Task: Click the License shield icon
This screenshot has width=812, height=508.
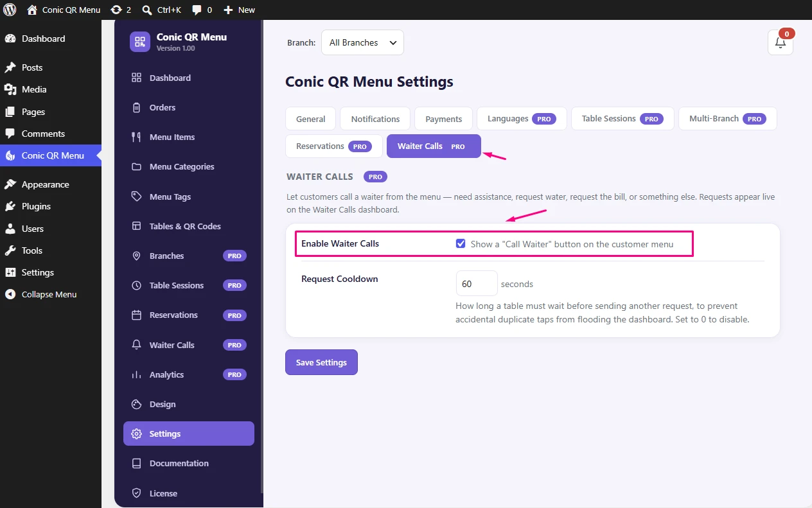Action: pyautogui.click(x=136, y=493)
